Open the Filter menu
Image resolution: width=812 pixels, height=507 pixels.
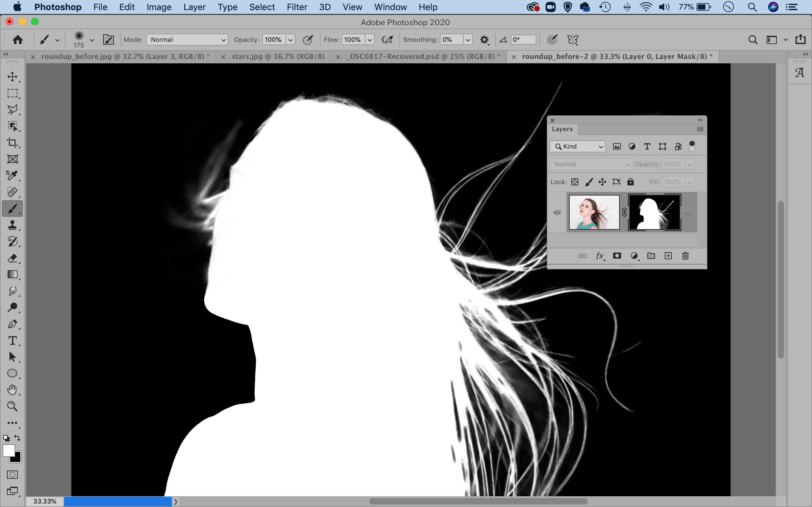pos(297,7)
